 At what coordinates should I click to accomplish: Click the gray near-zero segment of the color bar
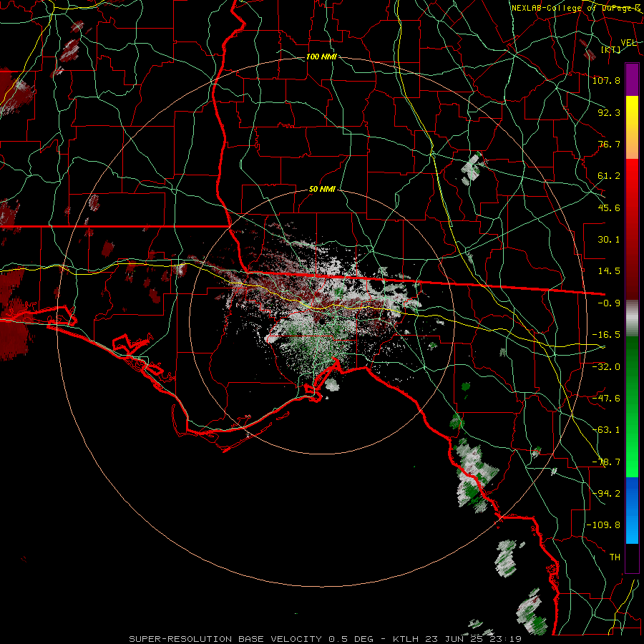point(632,318)
